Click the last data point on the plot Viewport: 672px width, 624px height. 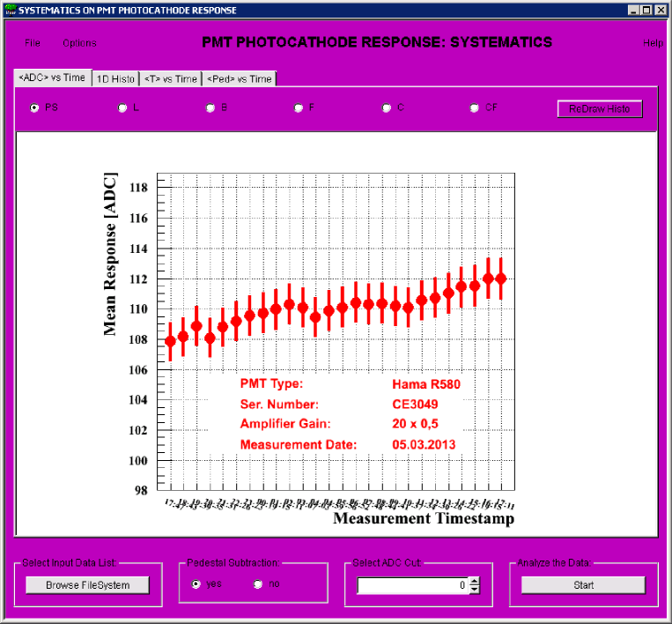click(500, 279)
